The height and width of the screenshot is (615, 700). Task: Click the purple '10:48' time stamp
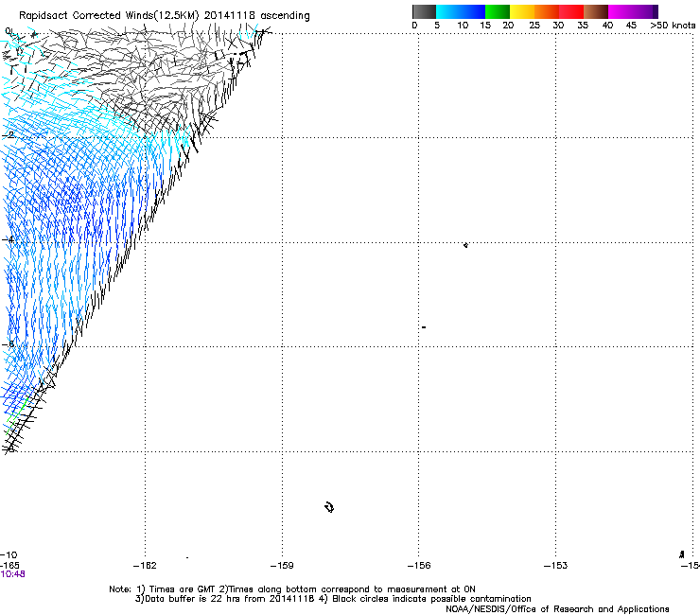point(12,574)
